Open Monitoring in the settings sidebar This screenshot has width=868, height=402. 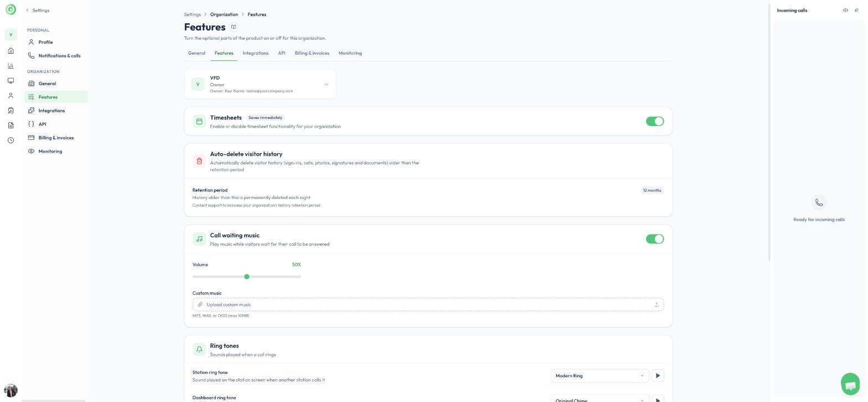tap(56, 152)
